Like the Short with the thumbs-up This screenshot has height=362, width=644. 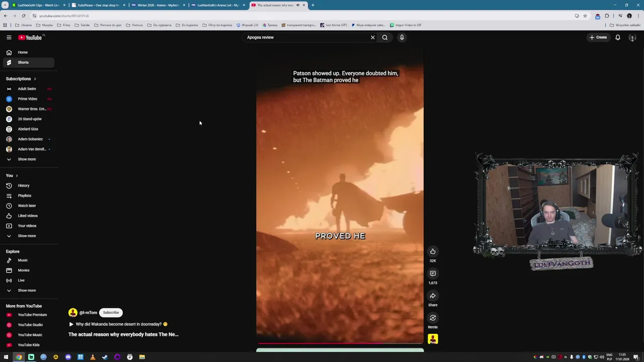[433, 251]
